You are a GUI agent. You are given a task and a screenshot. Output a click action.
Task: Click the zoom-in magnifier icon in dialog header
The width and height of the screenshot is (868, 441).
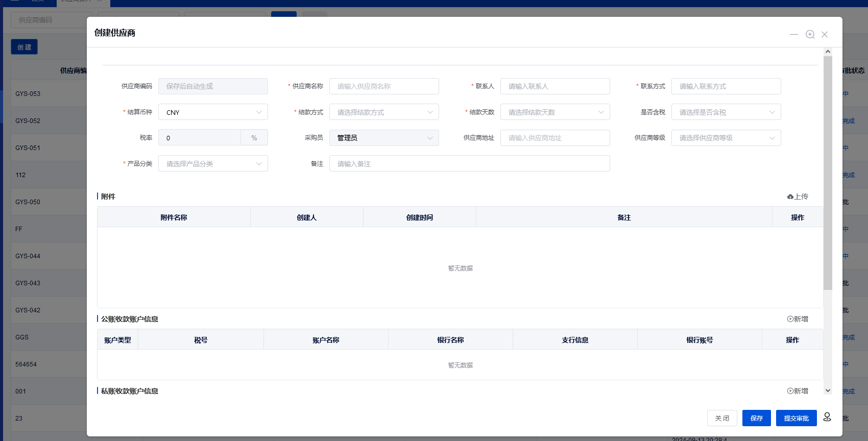[810, 34]
